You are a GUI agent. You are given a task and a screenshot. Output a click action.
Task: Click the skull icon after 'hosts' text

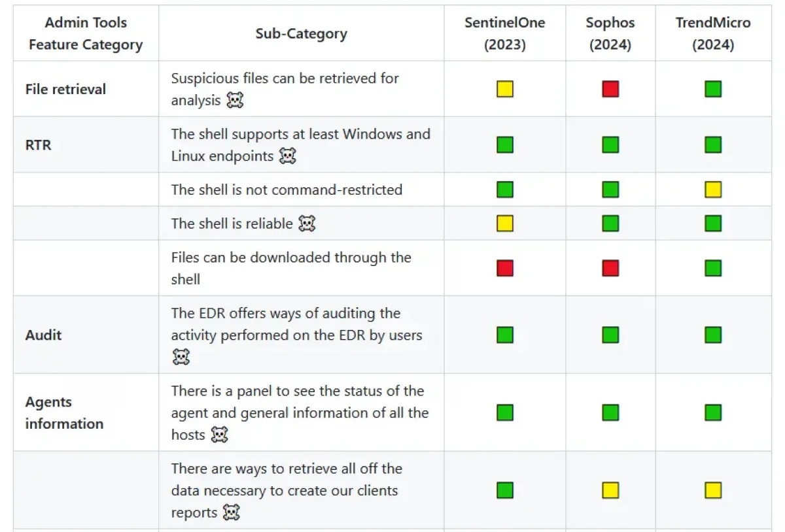pos(219,435)
